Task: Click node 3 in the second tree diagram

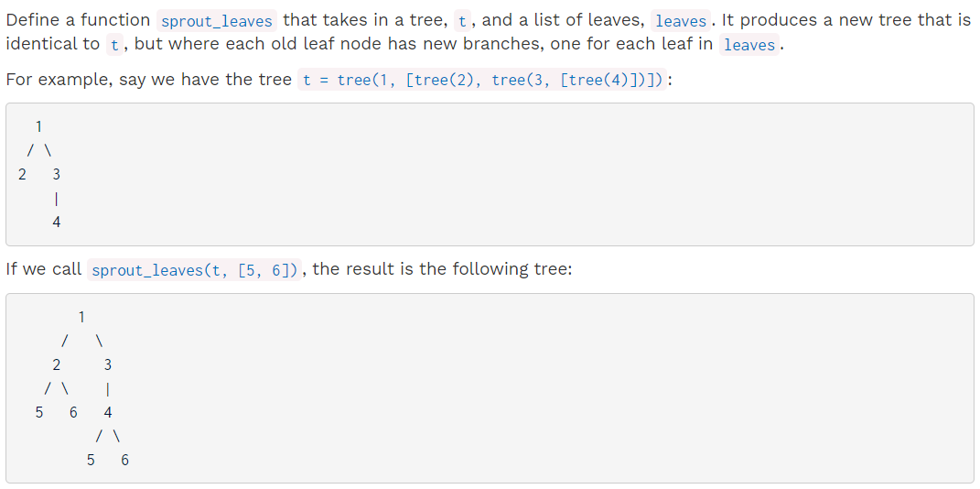Action: coord(107,364)
